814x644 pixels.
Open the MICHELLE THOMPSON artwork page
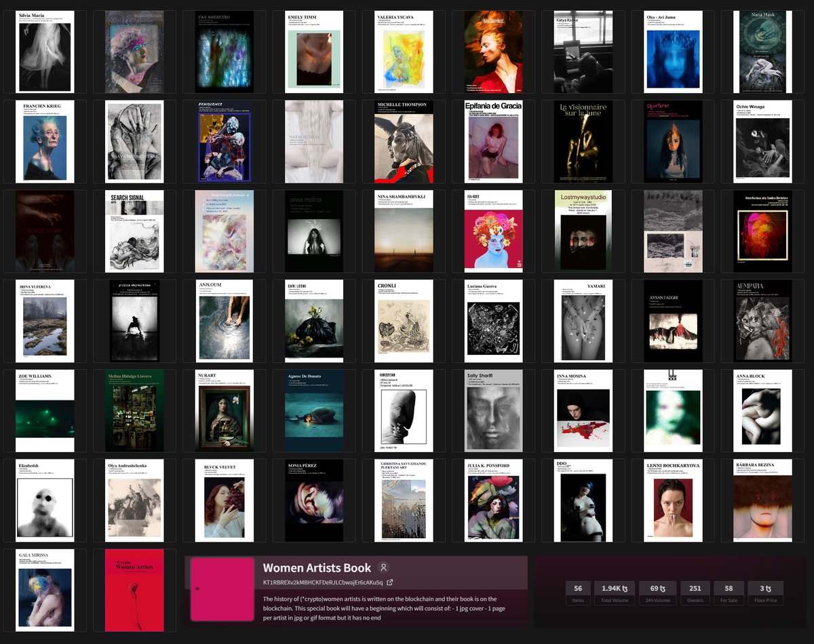(x=404, y=141)
